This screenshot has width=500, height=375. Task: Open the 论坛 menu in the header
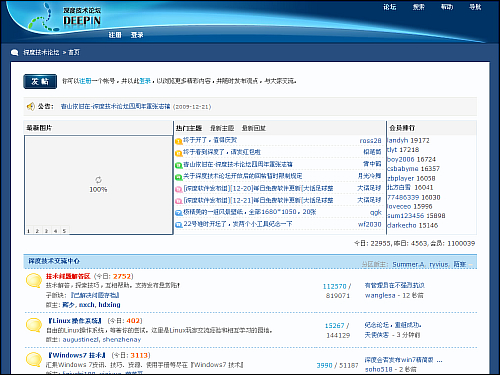click(390, 7)
